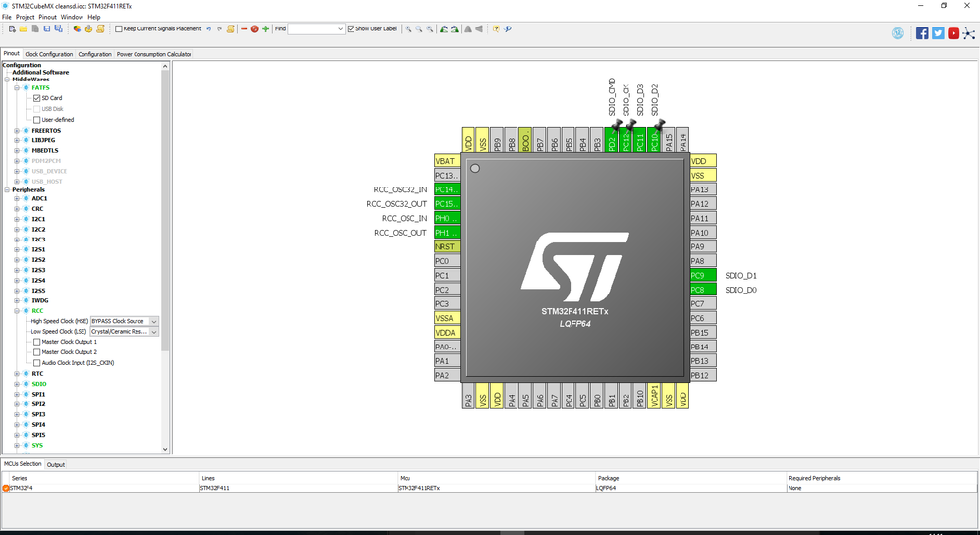Enable Master Clock Output 2 checkbox
The width and height of the screenshot is (980, 535).
coord(37,352)
